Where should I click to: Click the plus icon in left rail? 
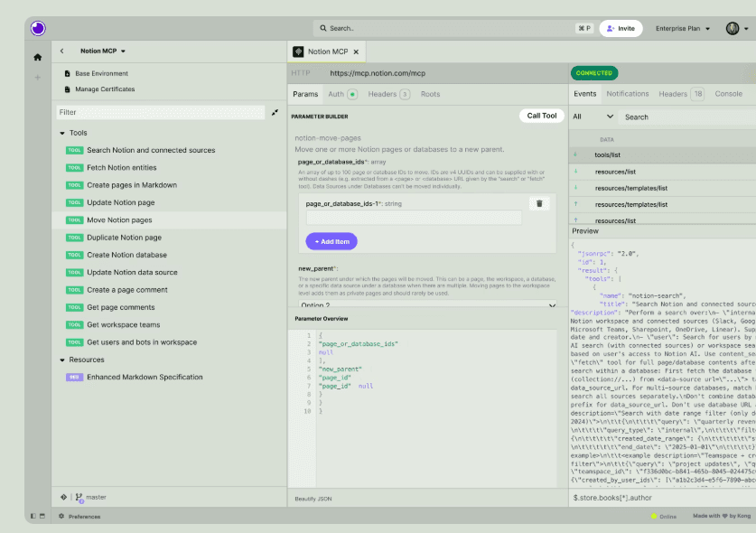click(x=38, y=77)
